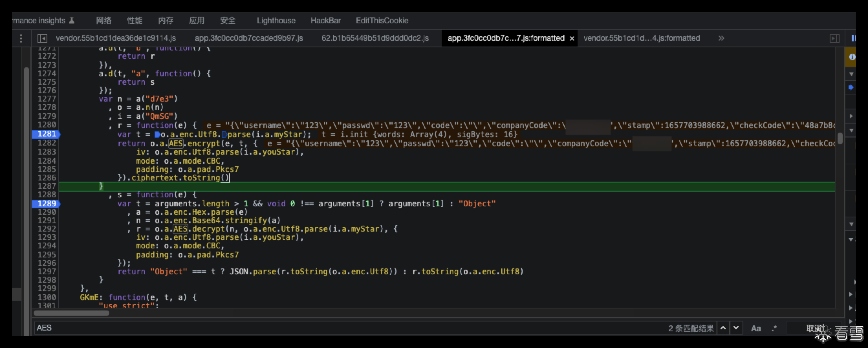Collapse the section below the info notice
The width and height of the screenshot is (868, 348).
(x=852, y=74)
